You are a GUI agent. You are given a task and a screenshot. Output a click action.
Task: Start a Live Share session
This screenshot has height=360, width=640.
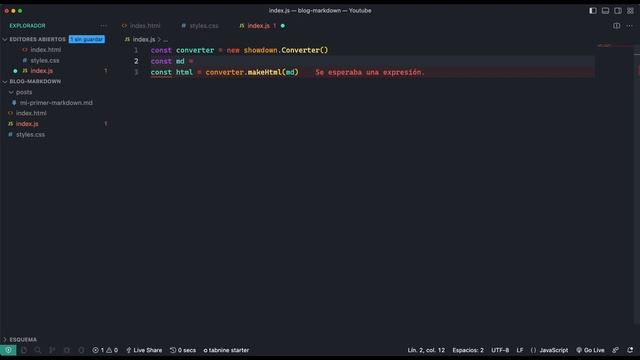pos(144,350)
